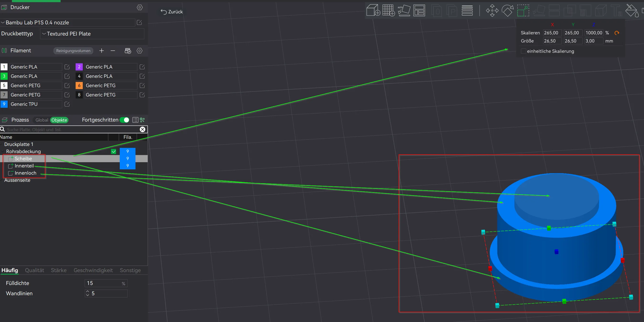
Task: Open the printer preset dropdown
Action: click(68, 22)
